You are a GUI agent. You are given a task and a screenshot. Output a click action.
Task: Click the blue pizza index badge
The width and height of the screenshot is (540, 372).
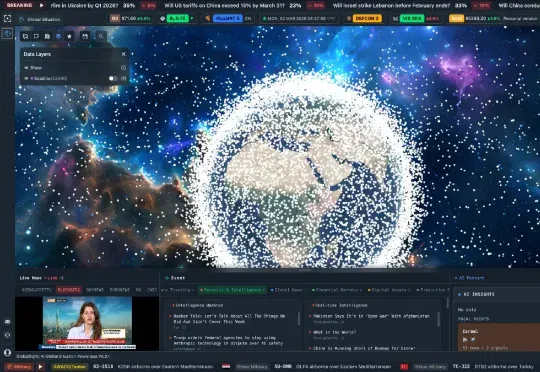pos(228,18)
